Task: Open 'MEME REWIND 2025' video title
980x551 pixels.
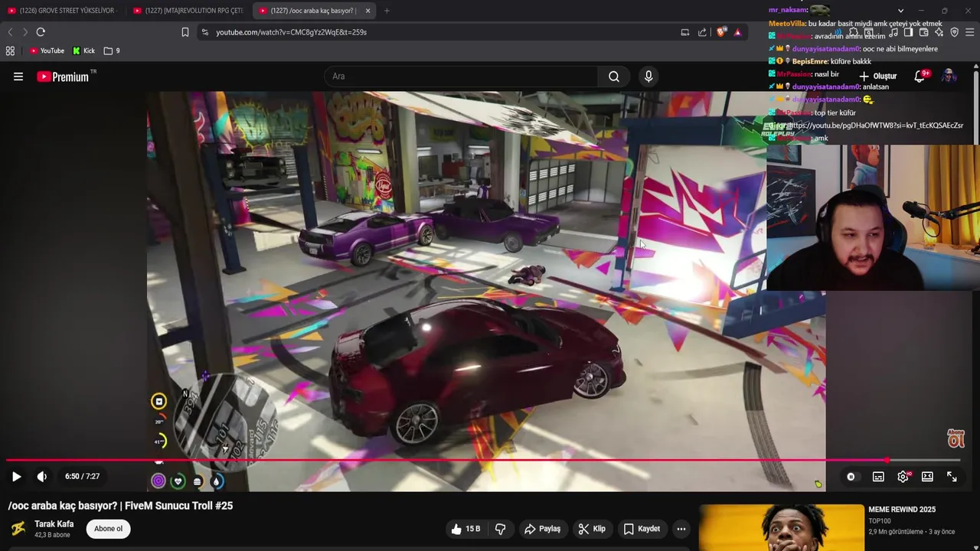Action: pyautogui.click(x=902, y=510)
